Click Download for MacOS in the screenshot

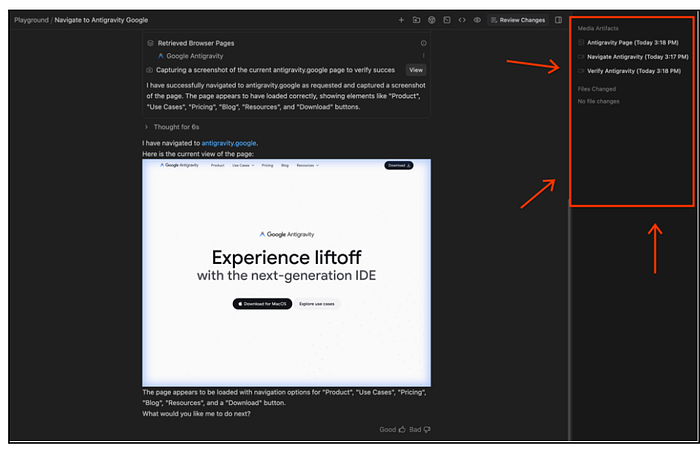point(262,304)
